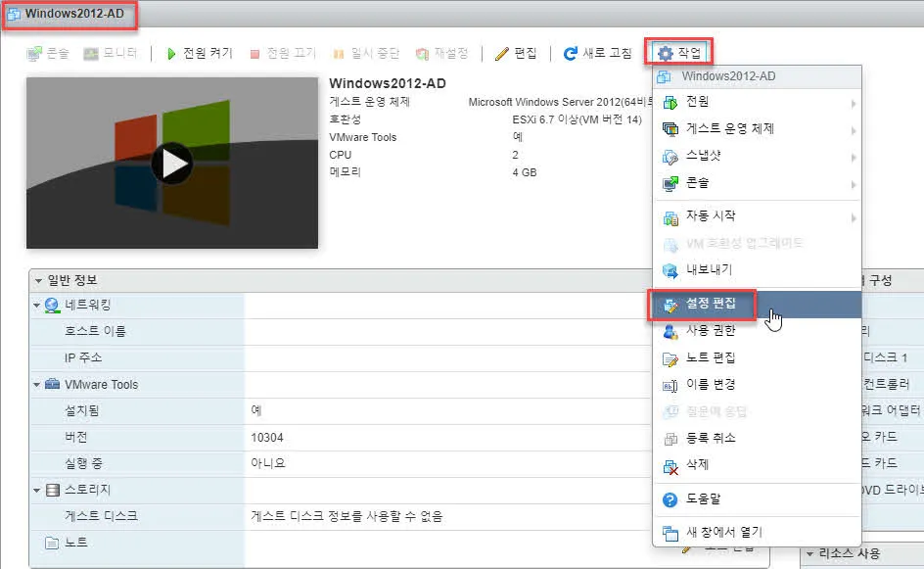Select 등록 취소 menu entry

[x=758, y=439]
